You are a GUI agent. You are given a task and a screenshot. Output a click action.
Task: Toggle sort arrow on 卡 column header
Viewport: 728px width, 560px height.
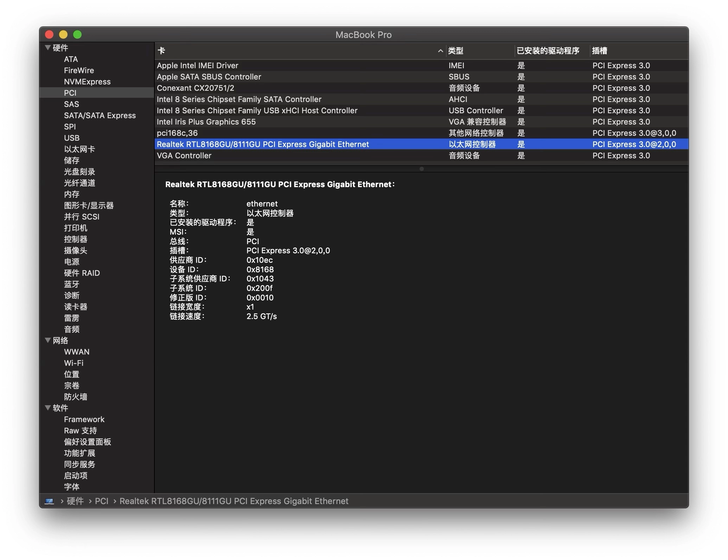440,51
